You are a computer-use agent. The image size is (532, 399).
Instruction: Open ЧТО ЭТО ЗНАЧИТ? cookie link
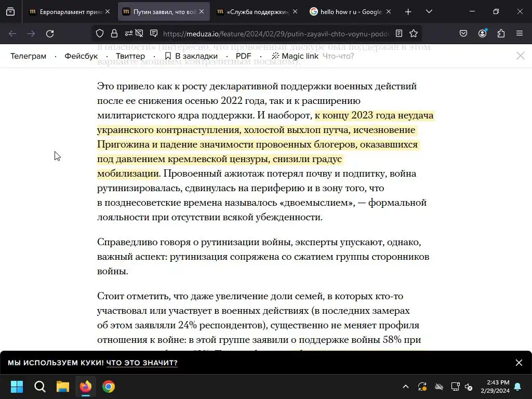click(142, 363)
